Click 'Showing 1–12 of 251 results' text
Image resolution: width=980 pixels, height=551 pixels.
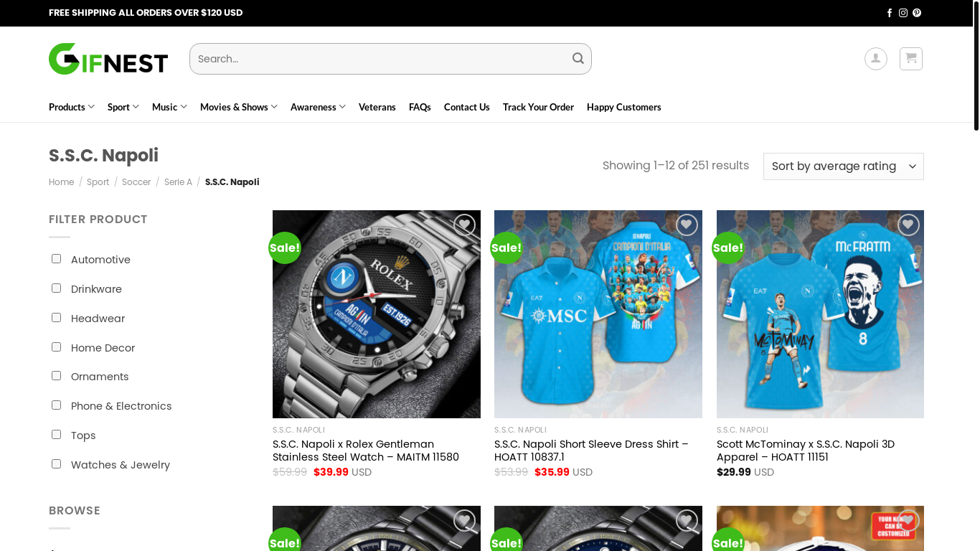tap(676, 166)
